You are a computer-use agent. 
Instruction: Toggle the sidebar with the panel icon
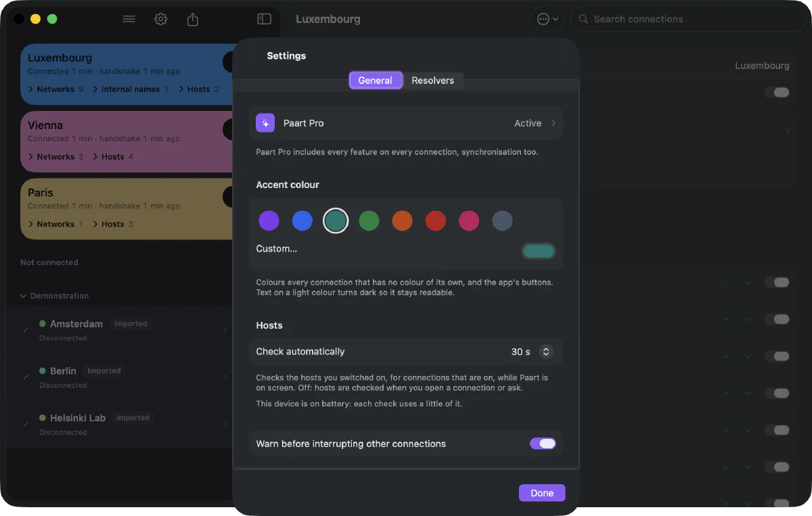pyautogui.click(x=265, y=19)
